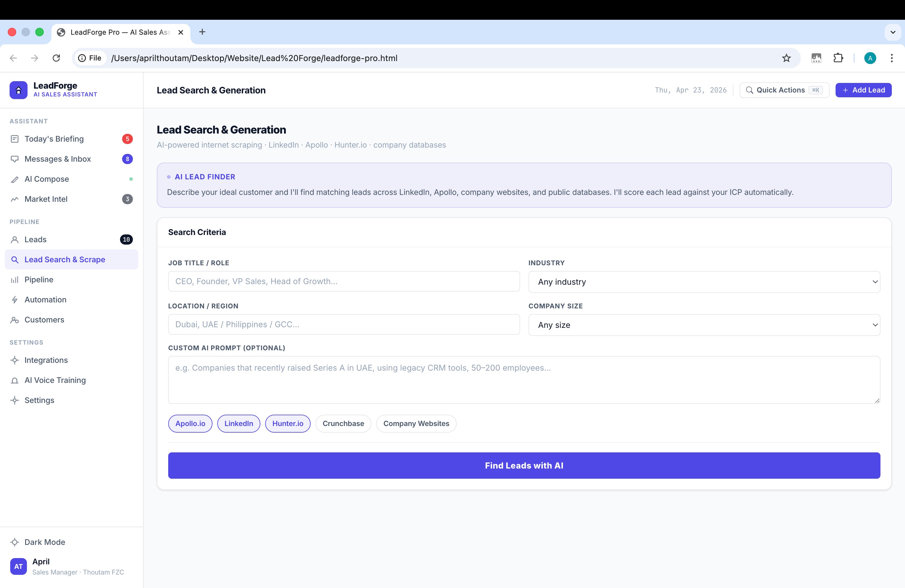Click the LeadForge home logo icon

pyautogui.click(x=18, y=90)
